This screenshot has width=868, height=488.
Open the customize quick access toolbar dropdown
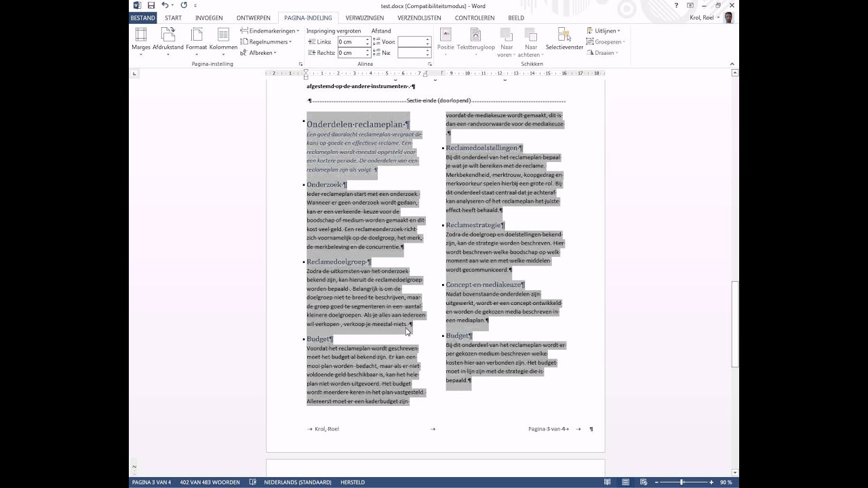[195, 5]
